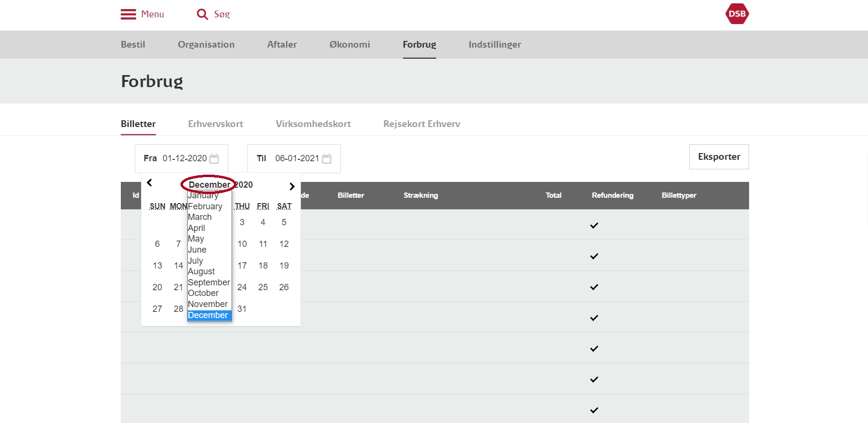Image resolution: width=868 pixels, height=423 pixels.
Task: Click the DSB logo
Action: [x=737, y=14]
